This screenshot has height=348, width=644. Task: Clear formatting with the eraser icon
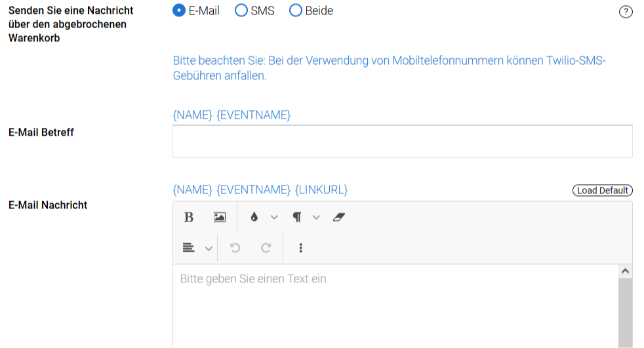(338, 217)
